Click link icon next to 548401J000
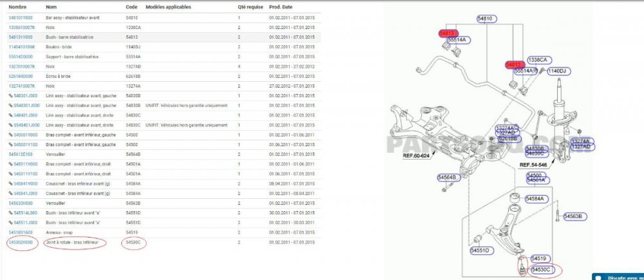The height and width of the screenshot is (280, 644). (x=11, y=115)
